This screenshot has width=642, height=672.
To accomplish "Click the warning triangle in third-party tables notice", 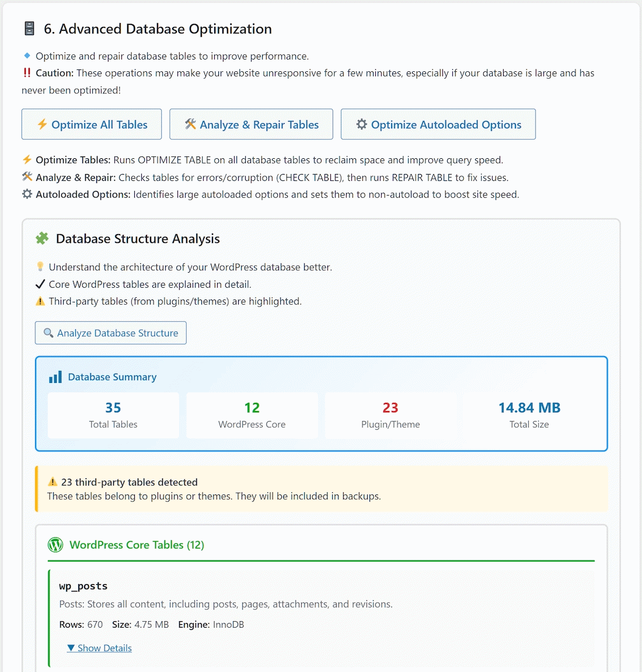I will (x=53, y=482).
